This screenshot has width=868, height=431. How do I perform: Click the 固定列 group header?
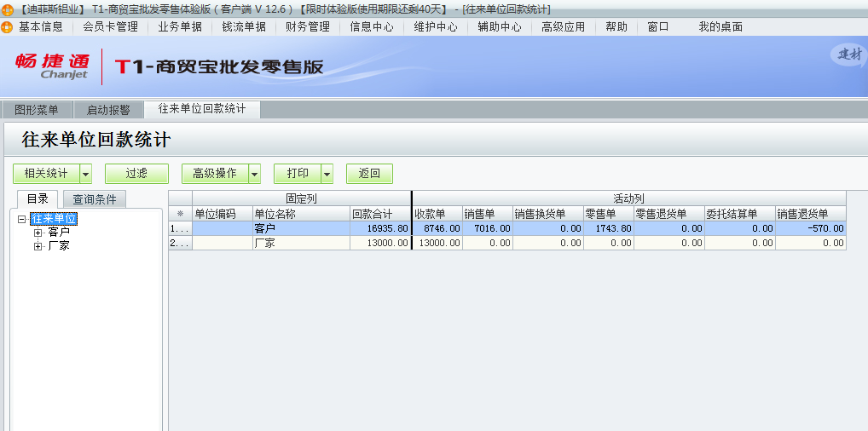pyautogui.click(x=301, y=198)
